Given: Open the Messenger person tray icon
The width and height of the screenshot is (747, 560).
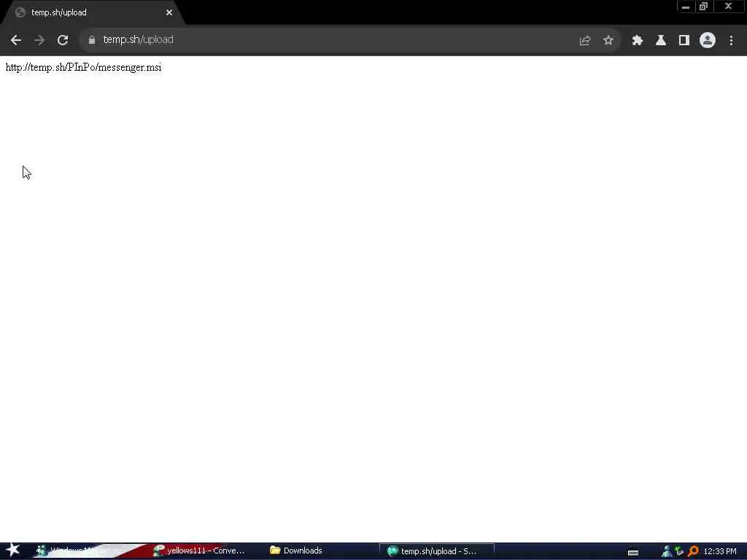Looking at the screenshot, I should pyautogui.click(x=667, y=551).
